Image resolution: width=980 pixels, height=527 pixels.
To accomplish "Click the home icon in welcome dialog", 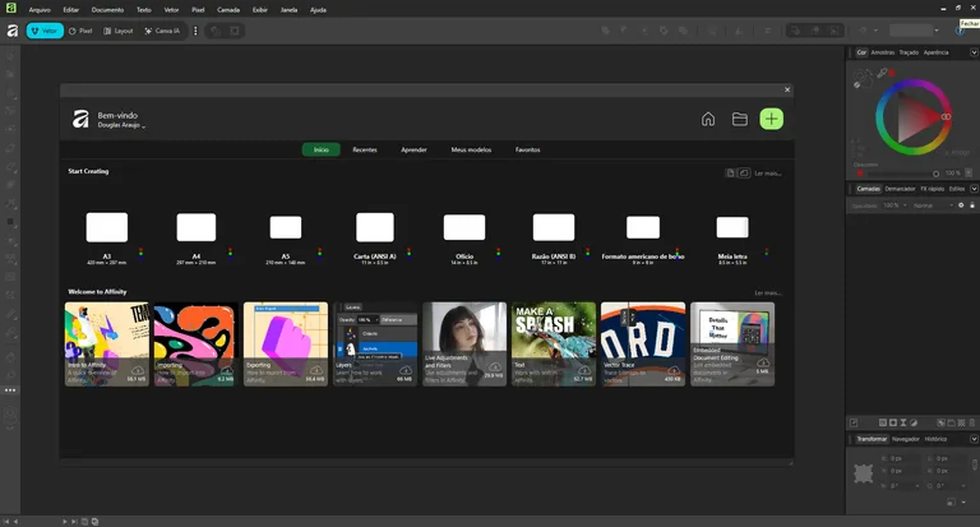I will pyautogui.click(x=708, y=119).
